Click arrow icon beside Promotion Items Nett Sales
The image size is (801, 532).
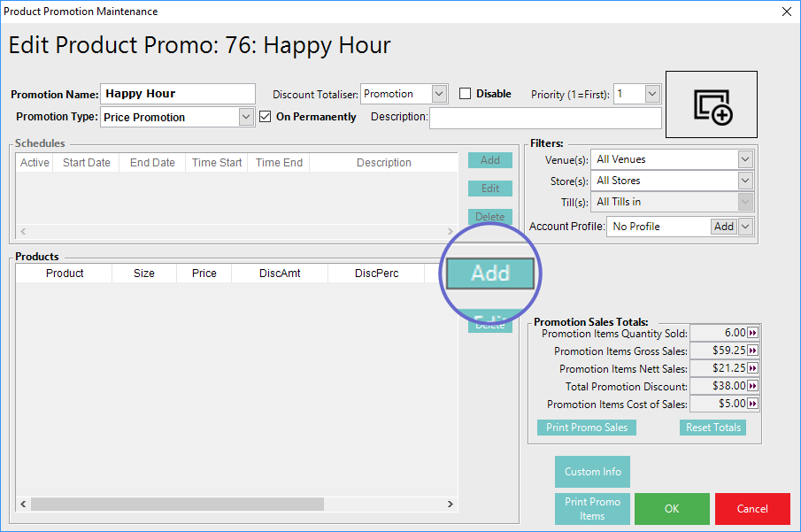point(753,368)
